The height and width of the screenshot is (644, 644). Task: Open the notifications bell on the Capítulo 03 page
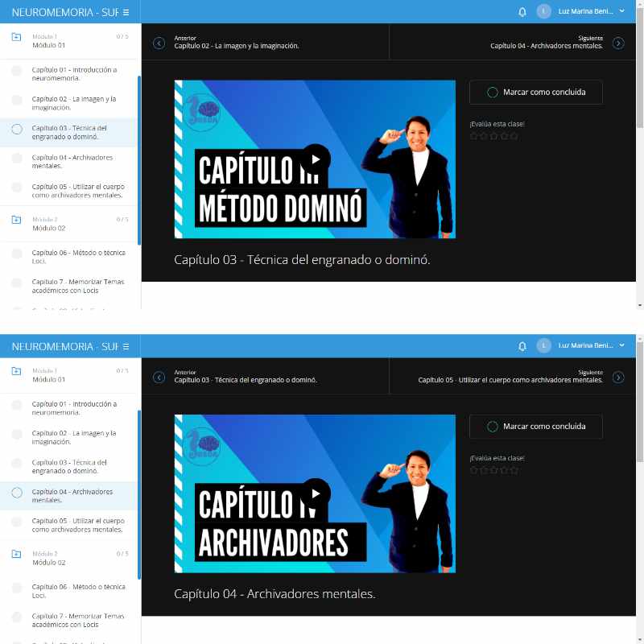click(522, 12)
